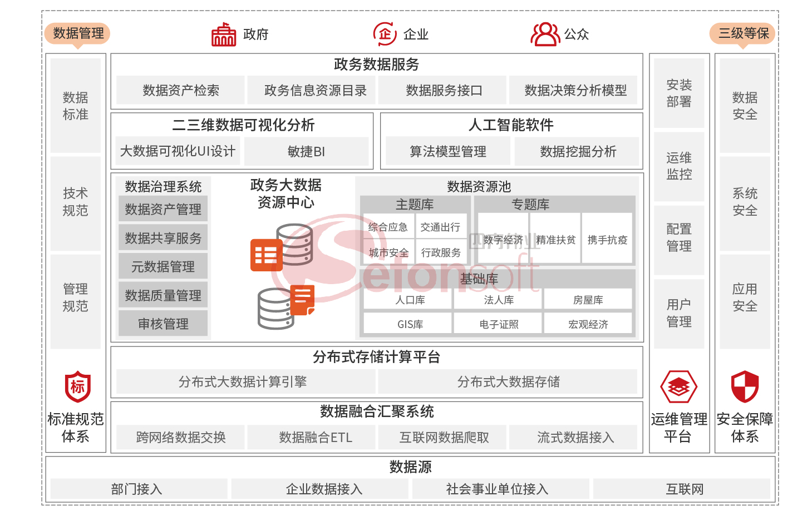Click the 分布式大数据存储 block
This screenshot has height=516, width=812.
point(508,381)
